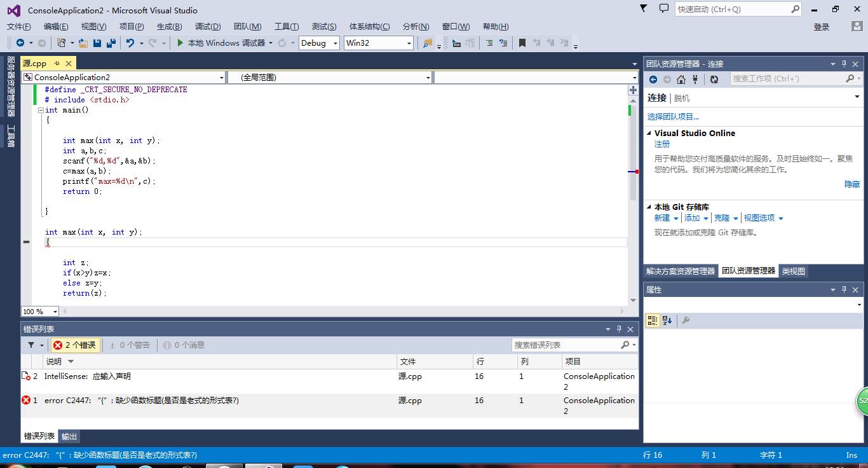Click the 隐藏 link
The height and width of the screenshot is (468, 868).
pos(852,184)
